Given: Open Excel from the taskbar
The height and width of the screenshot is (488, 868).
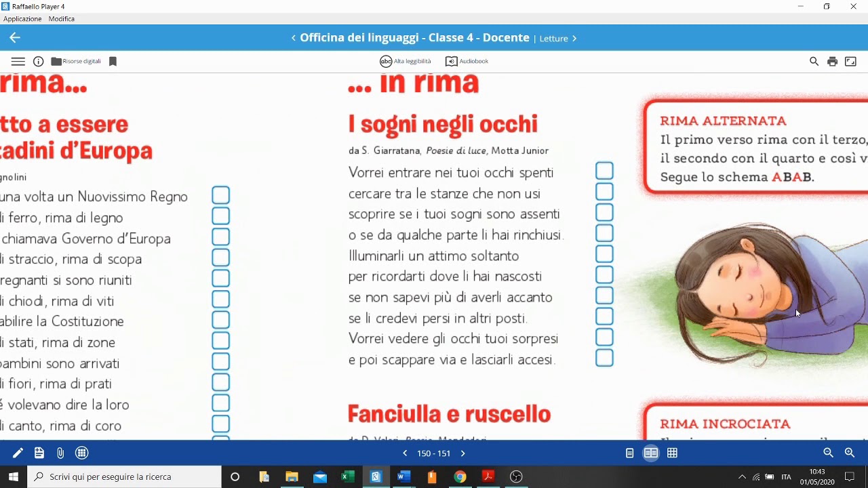Looking at the screenshot, I should pos(348,476).
